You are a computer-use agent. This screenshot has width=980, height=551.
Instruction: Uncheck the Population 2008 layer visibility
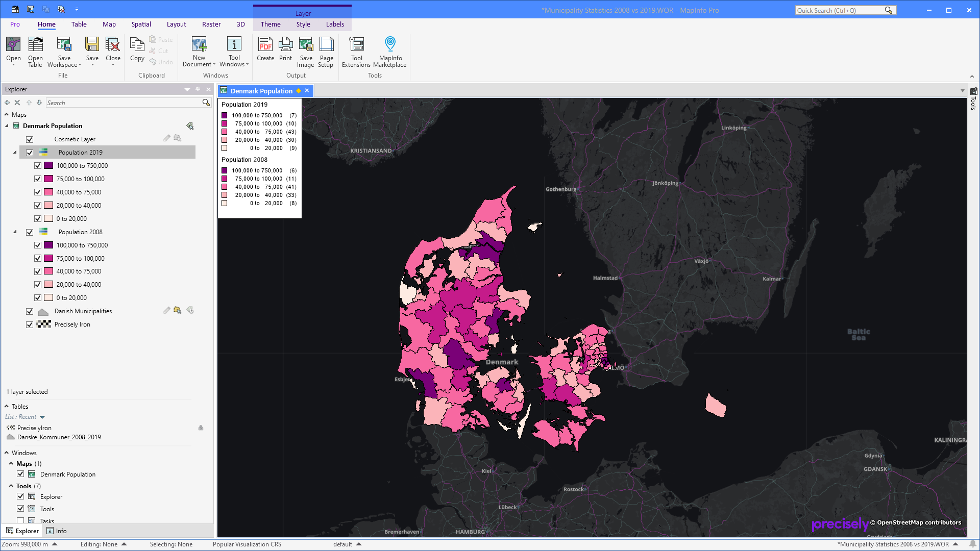[x=30, y=232]
